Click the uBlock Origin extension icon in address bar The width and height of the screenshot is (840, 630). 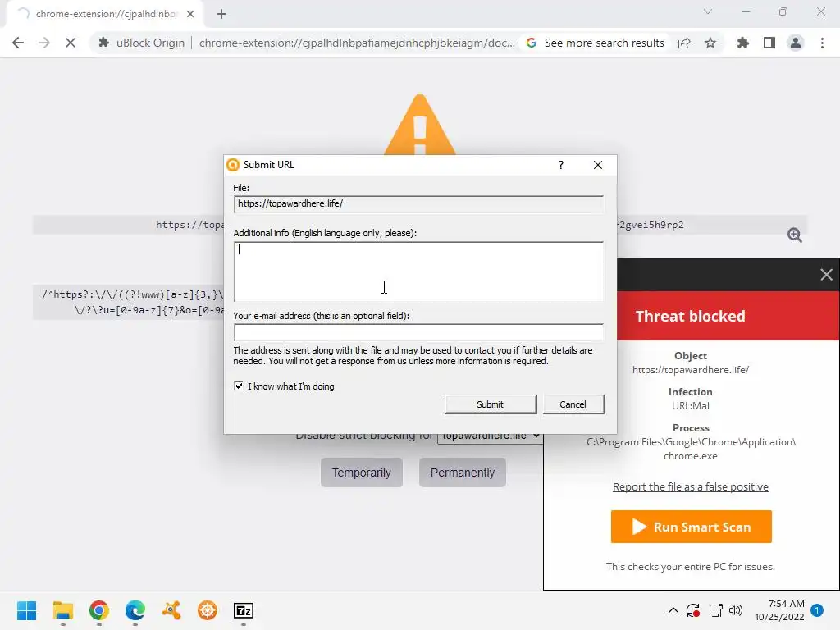click(104, 43)
